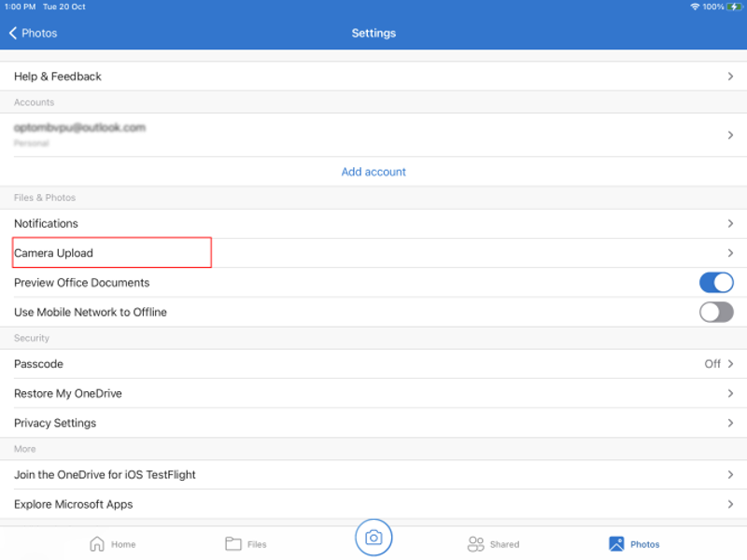Tap the center camera capture icon
The image size is (747, 560).
(x=373, y=538)
